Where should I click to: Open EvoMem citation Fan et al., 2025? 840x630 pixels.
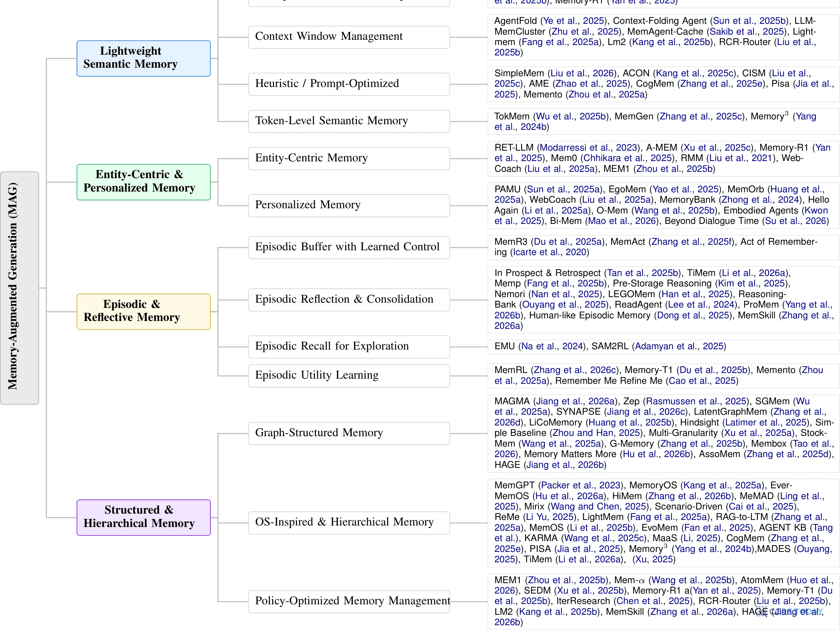click(x=717, y=528)
